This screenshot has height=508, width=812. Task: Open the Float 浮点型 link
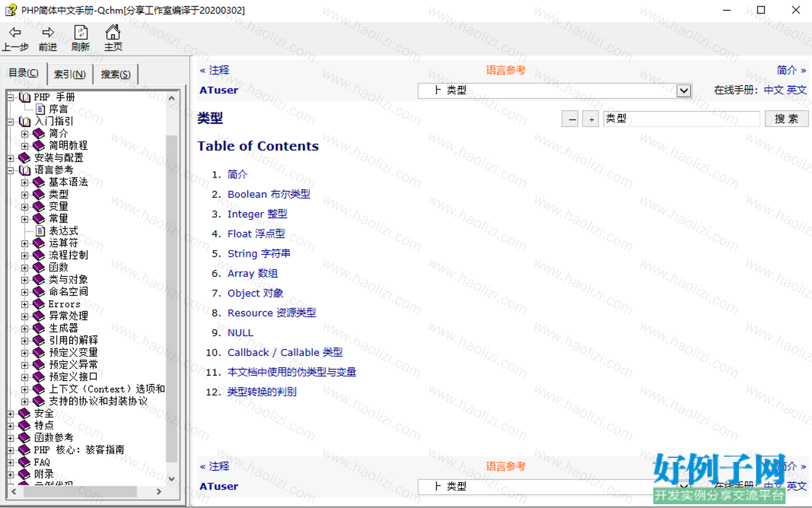pos(256,234)
